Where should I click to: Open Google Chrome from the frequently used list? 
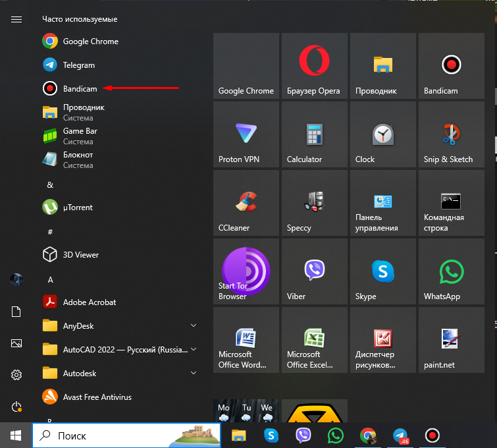pyautogui.click(x=119, y=42)
